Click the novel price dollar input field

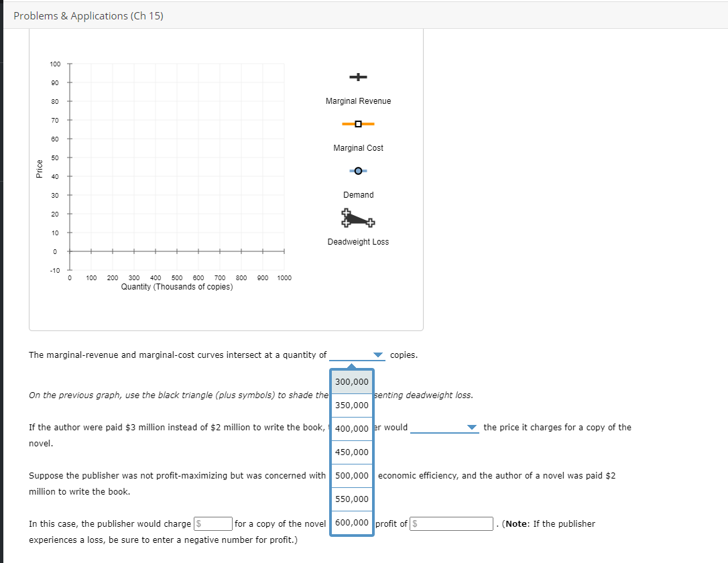pyautogui.click(x=213, y=523)
